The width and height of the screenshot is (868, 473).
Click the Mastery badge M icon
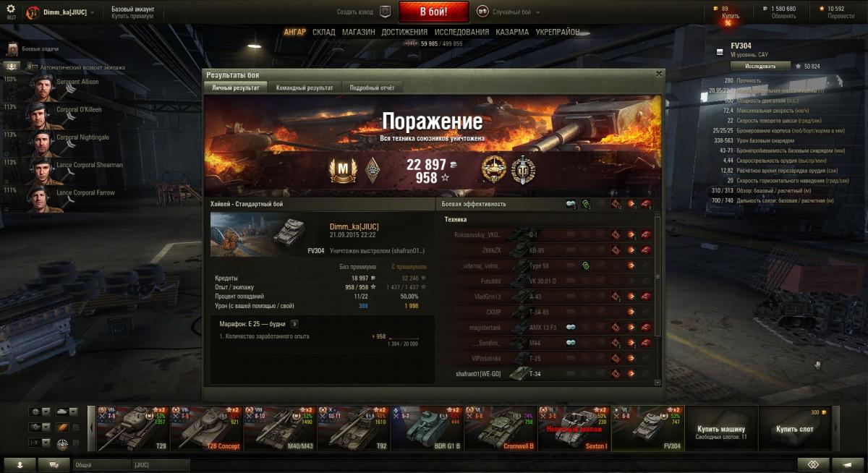[x=339, y=170]
